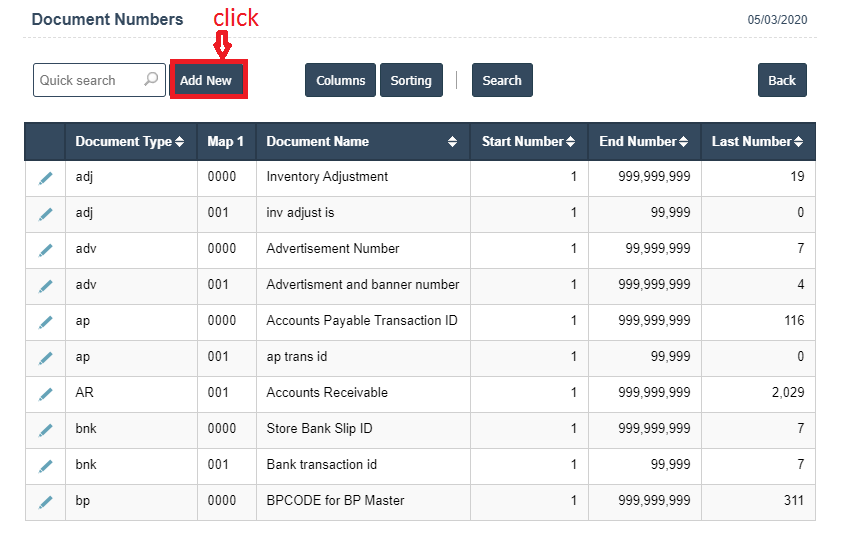Open the Sorting options
This screenshot has height=539, width=847.
pyautogui.click(x=411, y=81)
